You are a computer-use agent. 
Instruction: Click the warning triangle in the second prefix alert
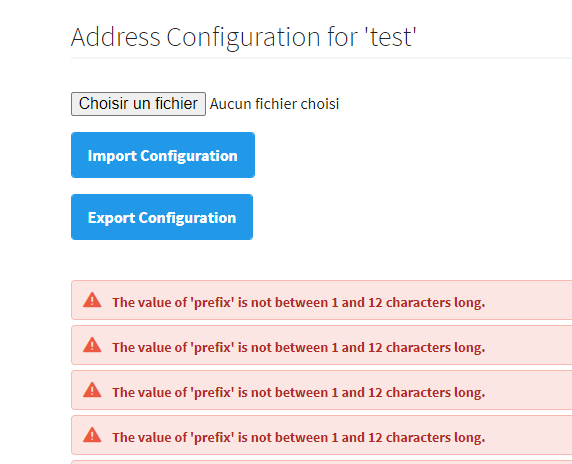point(92,345)
